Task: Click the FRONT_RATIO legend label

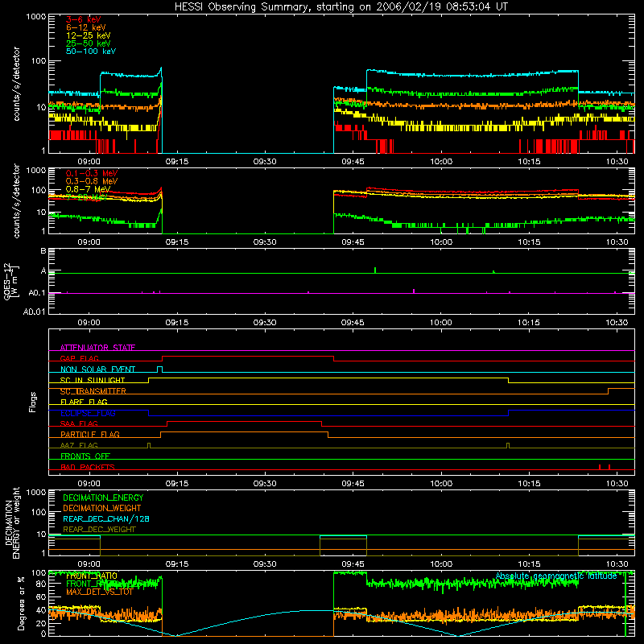Action: point(92,576)
